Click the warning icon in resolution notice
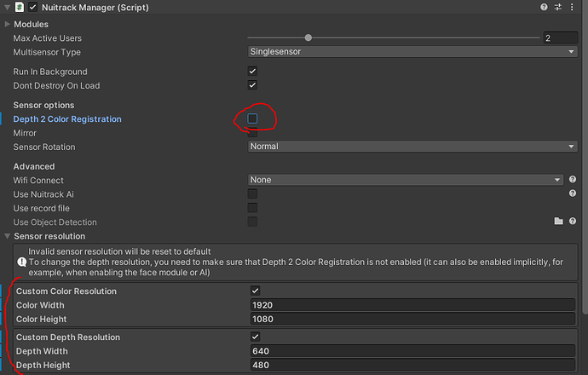The height and width of the screenshot is (375, 588). [x=22, y=262]
